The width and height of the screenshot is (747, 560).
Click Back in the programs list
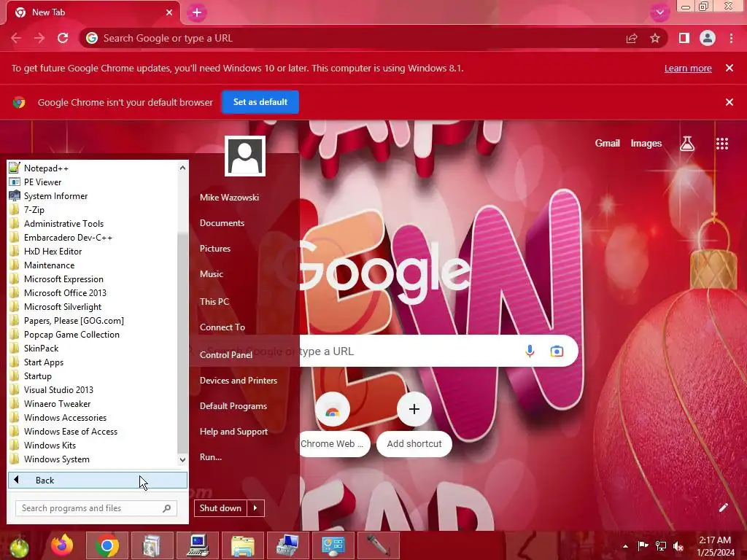(98, 480)
